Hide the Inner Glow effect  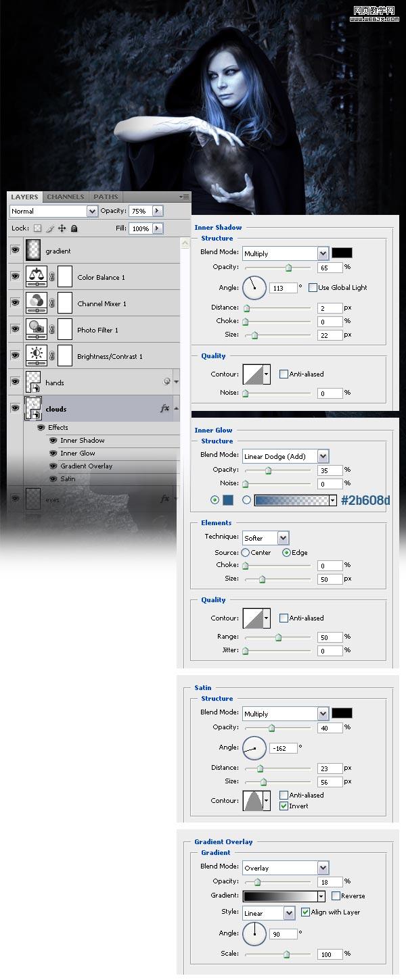click(53, 453)
